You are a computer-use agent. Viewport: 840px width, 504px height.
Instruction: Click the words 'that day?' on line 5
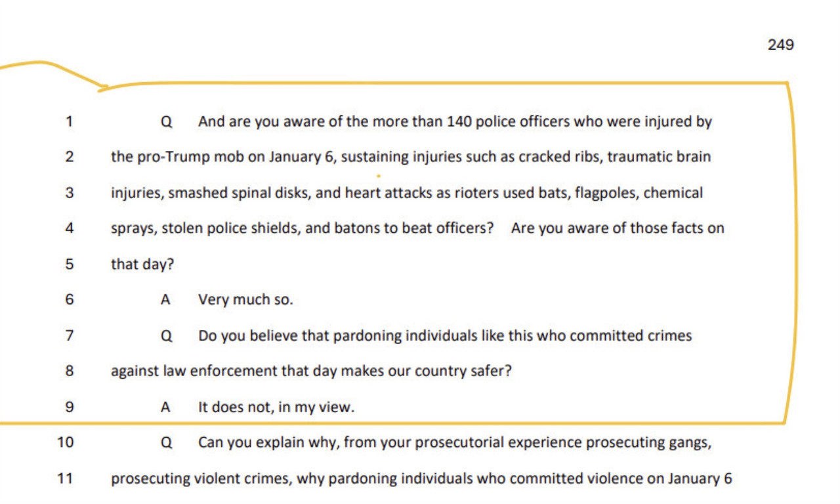click(142, 264)
